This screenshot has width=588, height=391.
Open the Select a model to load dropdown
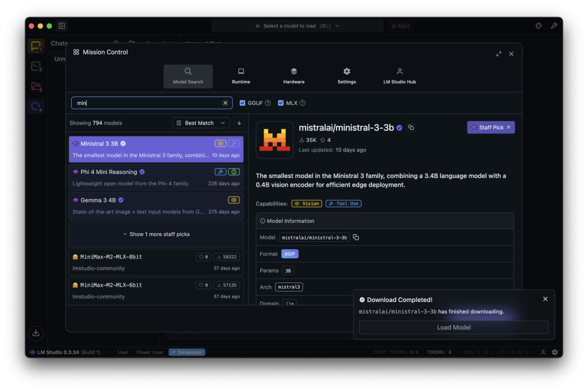(x=297, y=26)
